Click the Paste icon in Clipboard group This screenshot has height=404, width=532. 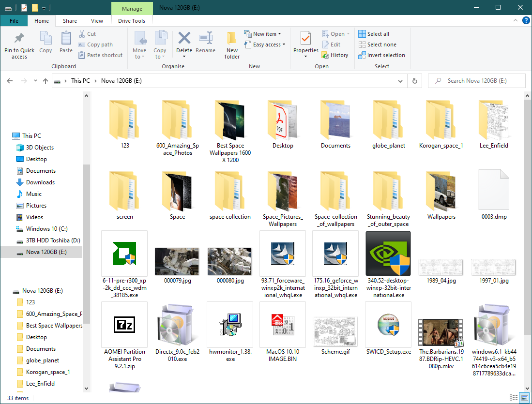pyautogui.click(x=66, y=43)
